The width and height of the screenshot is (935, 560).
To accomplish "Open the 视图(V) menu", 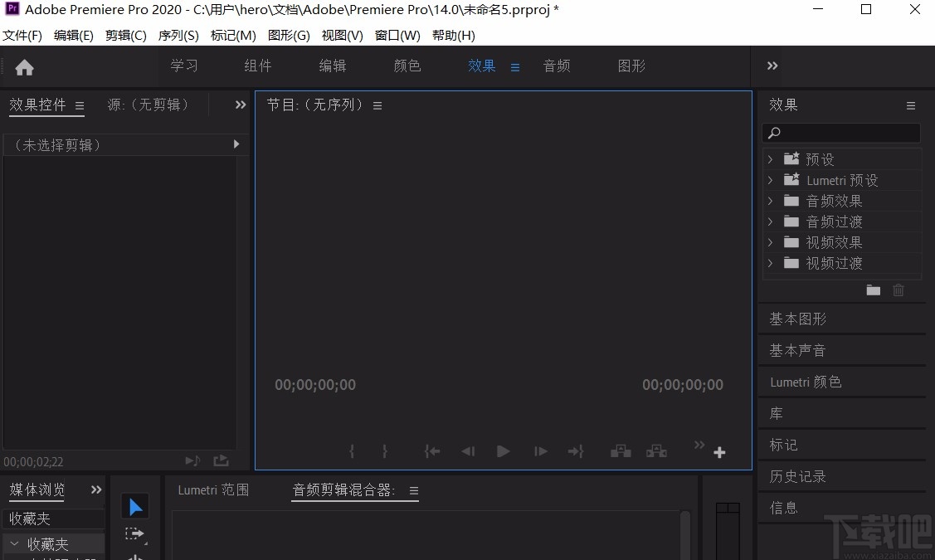I will [x=343, y=35].
